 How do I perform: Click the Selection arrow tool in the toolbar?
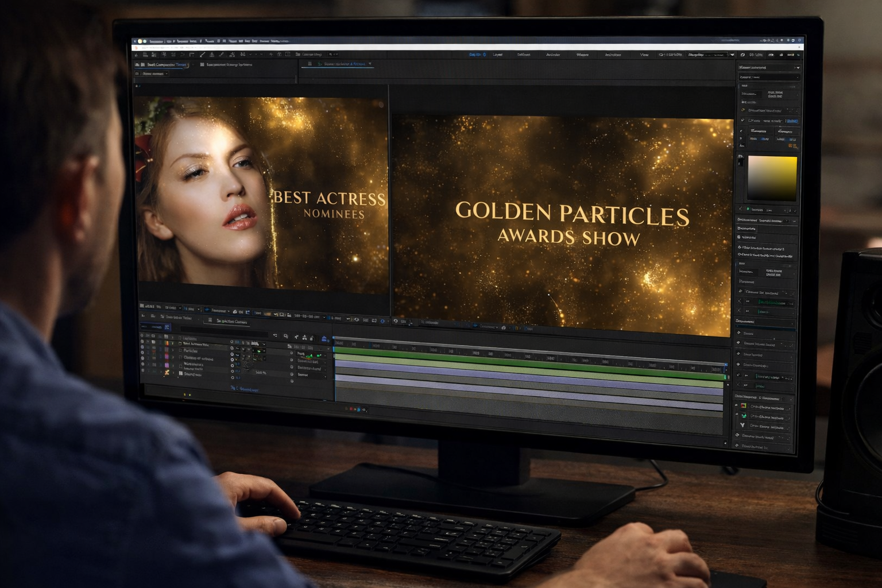click(137, 55)
